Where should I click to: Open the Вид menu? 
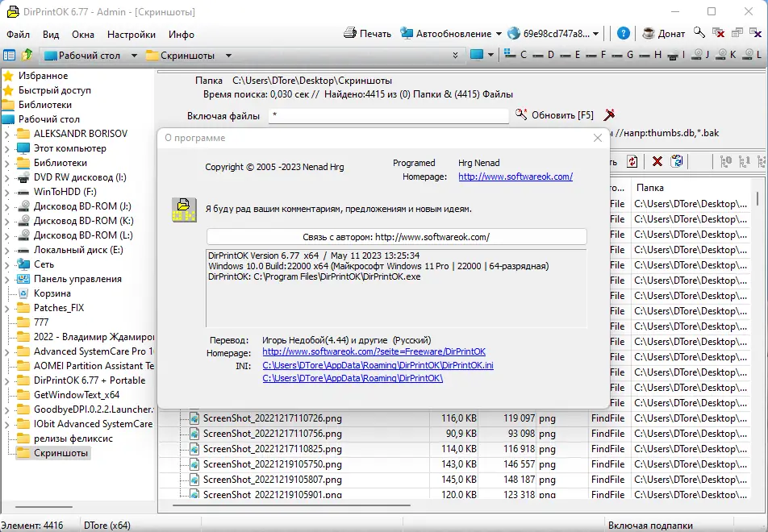51,35
